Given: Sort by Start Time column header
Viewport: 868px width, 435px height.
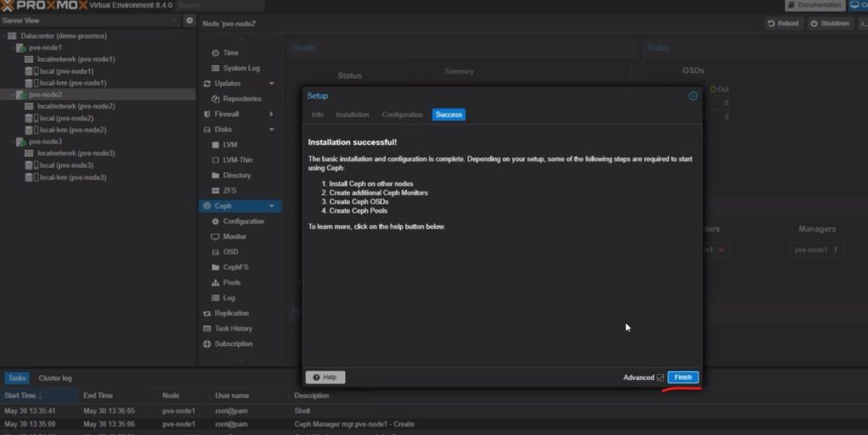Looking at the screenshot, I should pos(39,395).
